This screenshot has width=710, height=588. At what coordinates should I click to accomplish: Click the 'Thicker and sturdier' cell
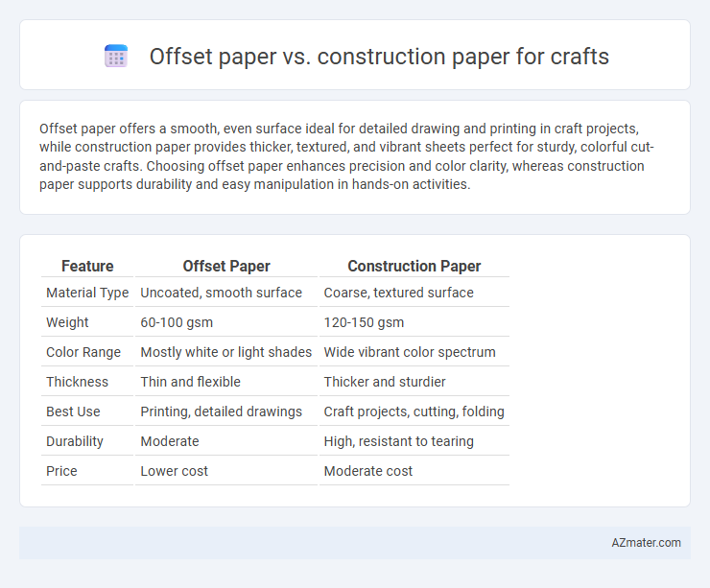(414, 382)
